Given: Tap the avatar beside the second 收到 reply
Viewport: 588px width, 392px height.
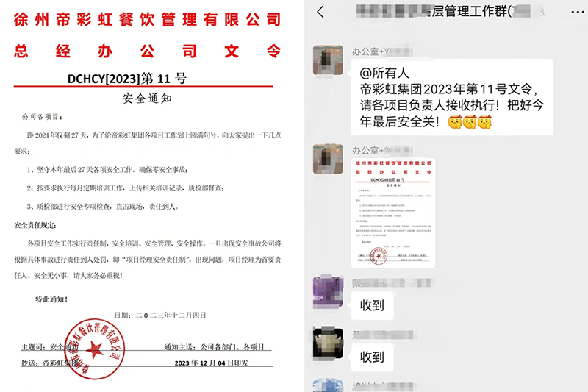Looking at the screenshot, I should 326,343.
